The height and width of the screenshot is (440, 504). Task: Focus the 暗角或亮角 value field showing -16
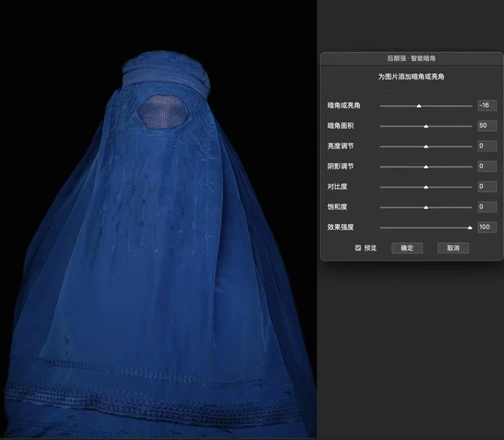[487, 106]
